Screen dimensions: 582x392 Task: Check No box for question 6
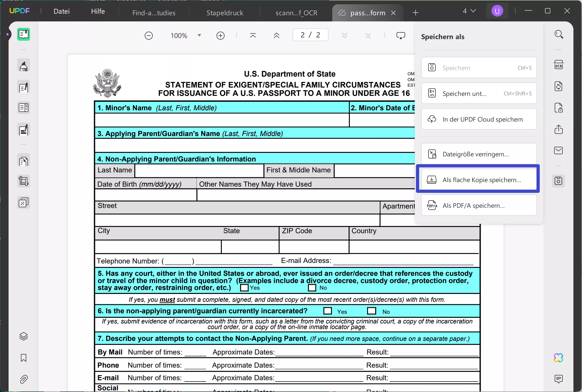(371, 311)
